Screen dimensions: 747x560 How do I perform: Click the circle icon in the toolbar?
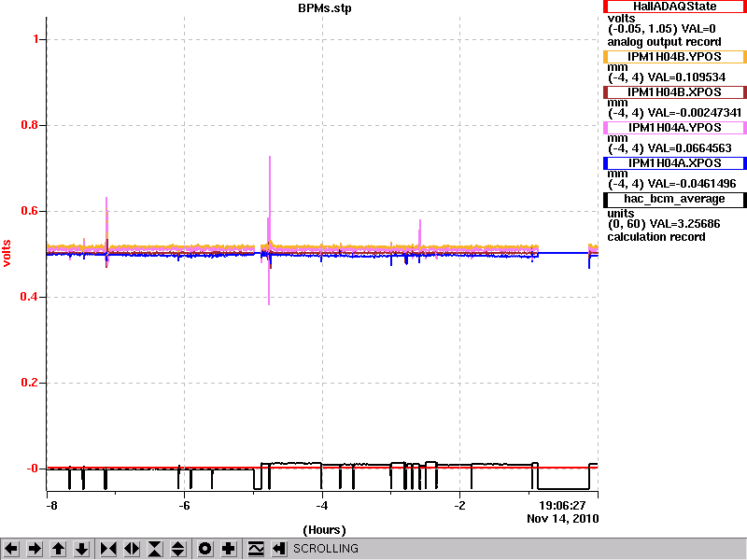(x=204, y=549)
